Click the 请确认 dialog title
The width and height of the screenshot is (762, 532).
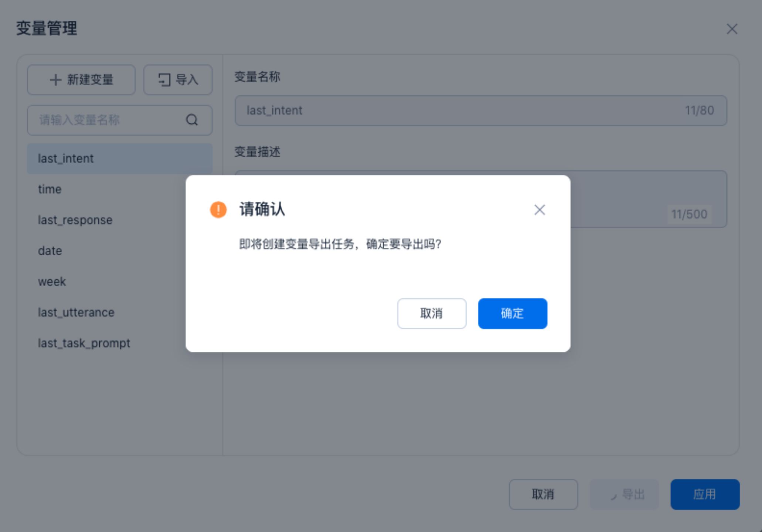tap(262, 209)
